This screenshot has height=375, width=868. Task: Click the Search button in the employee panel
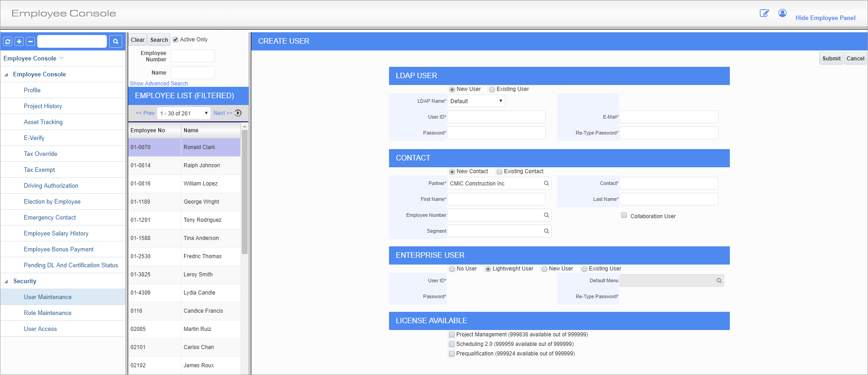159,40
